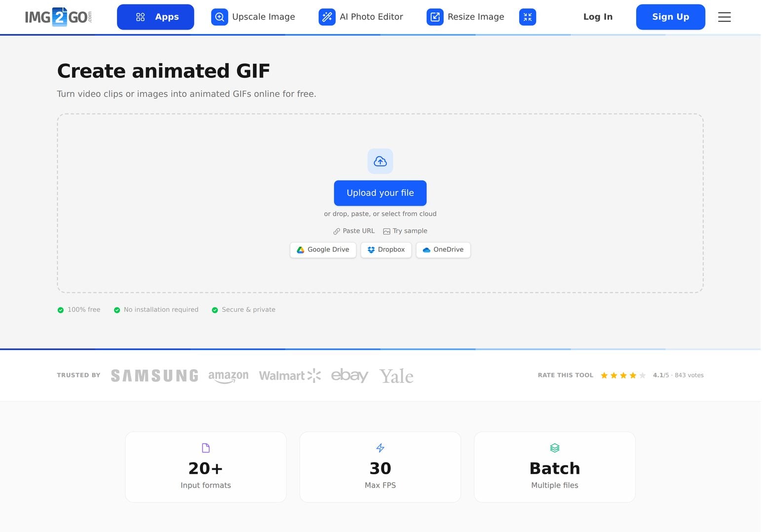Click the file icon above 20+ Input formats

pyautogui.click(x=206, y=448)
